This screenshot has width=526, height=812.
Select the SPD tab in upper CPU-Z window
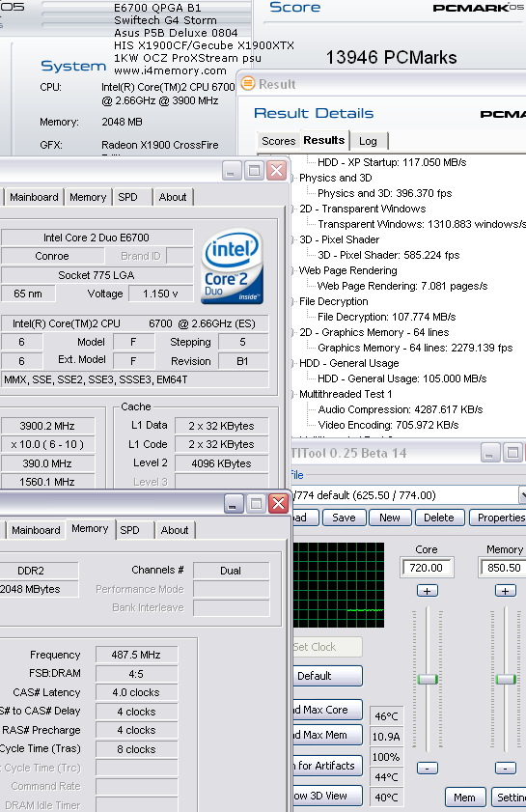click(x=127, y=197)
